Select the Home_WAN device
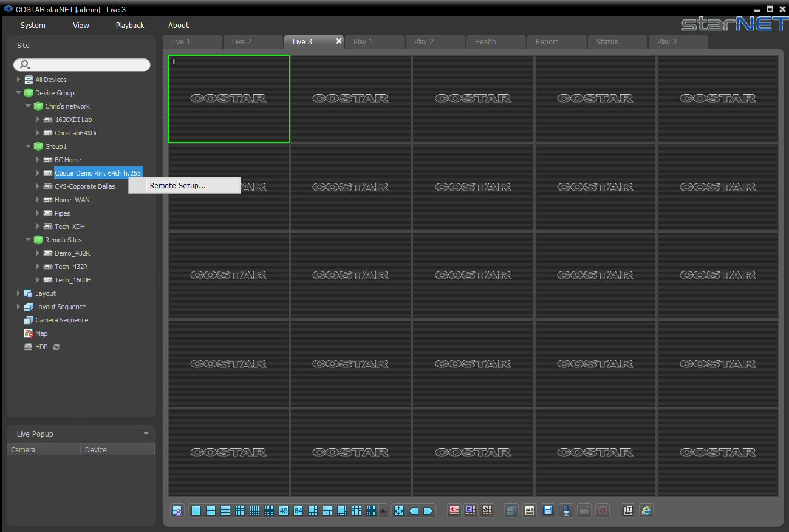This screenshot has width=789, height=532. [72, 200]
